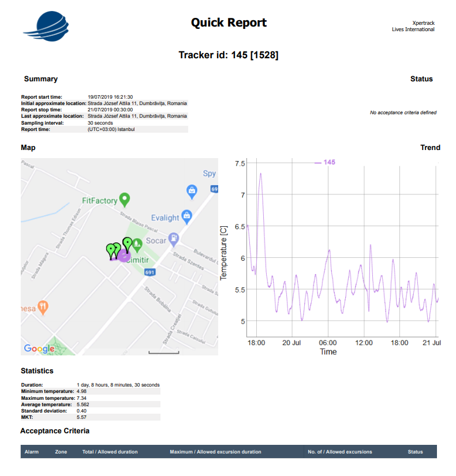
Task: Click the Status column header in table
Action: coord(415,452)
